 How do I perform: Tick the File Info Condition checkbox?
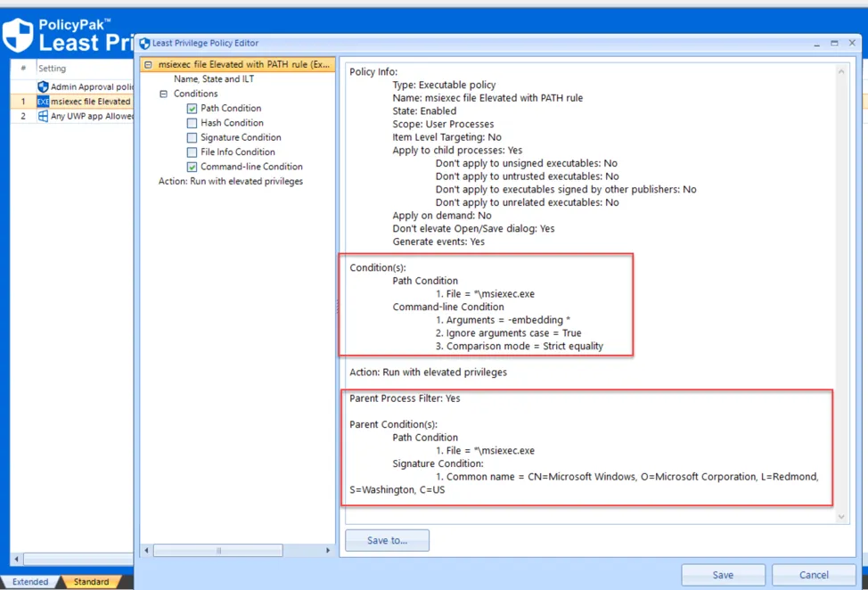click(x=192, y=152)
